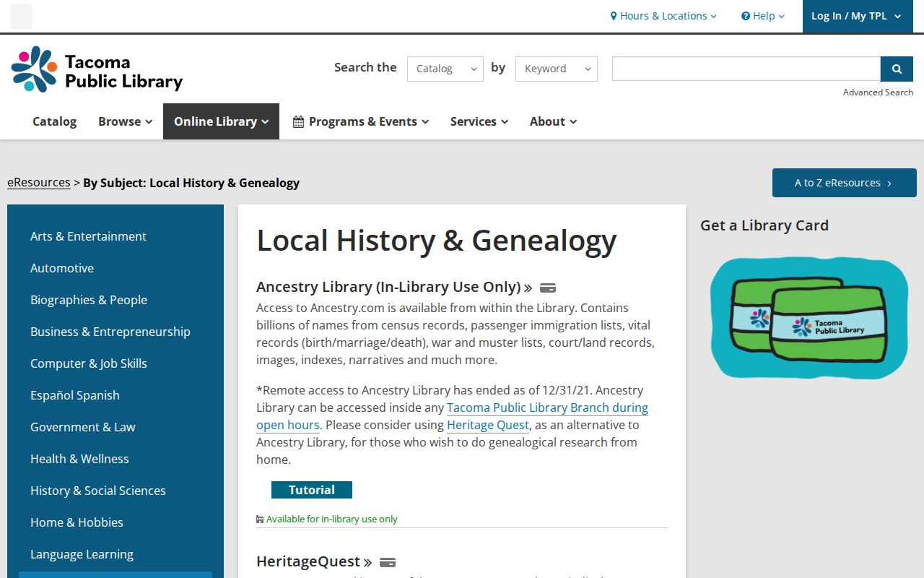This screenshot has height=578, width=924.
Task: Click in the catalog search text field
Action: pyautogui.click(x=746, y=69)
